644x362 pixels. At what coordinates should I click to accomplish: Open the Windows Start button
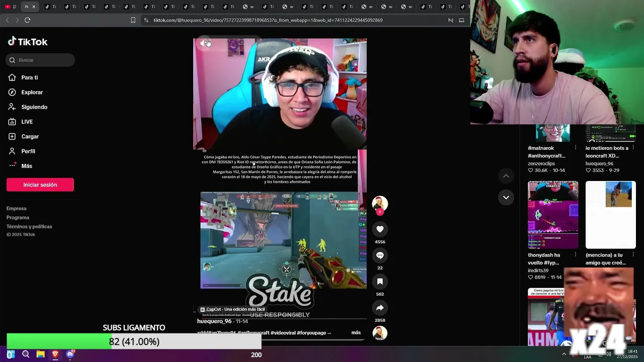(11, 354)
